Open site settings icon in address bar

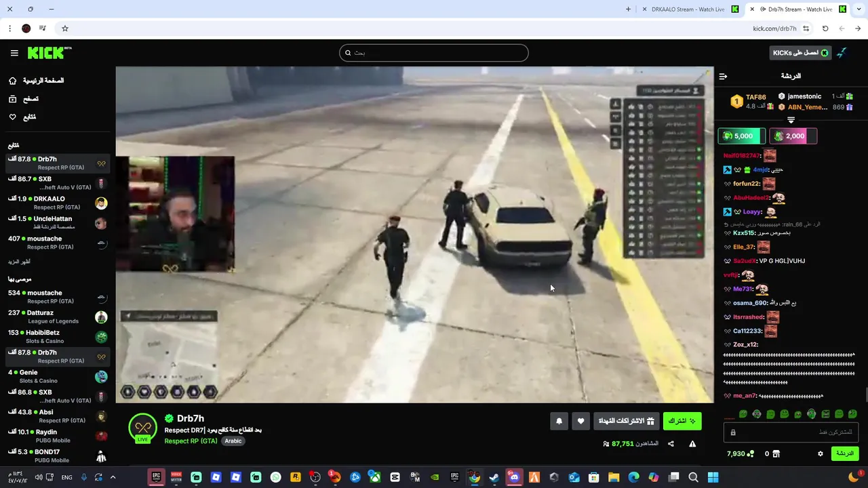(x=806, y=28)
